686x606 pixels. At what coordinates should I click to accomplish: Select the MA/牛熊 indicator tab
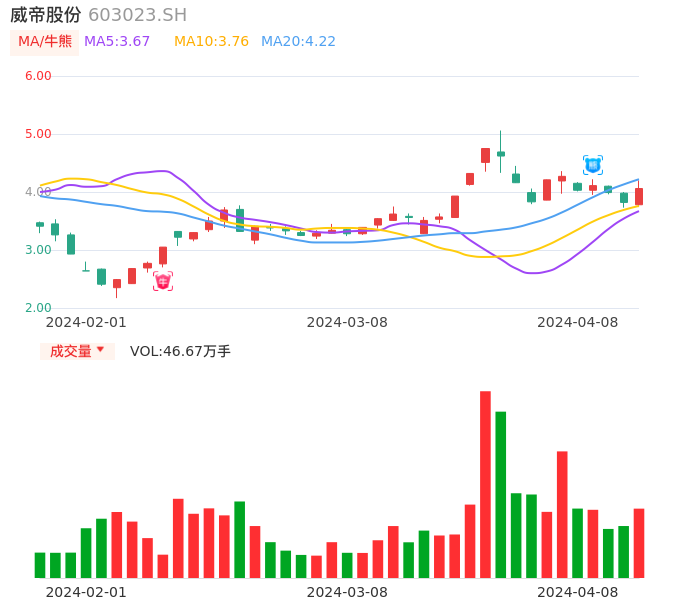[44, 42]
